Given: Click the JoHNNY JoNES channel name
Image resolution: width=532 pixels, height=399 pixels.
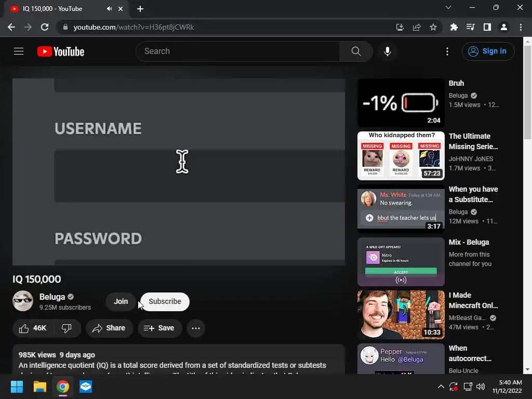Looking at the screenshot, I should pyautogui.click(x=471, y=159).
